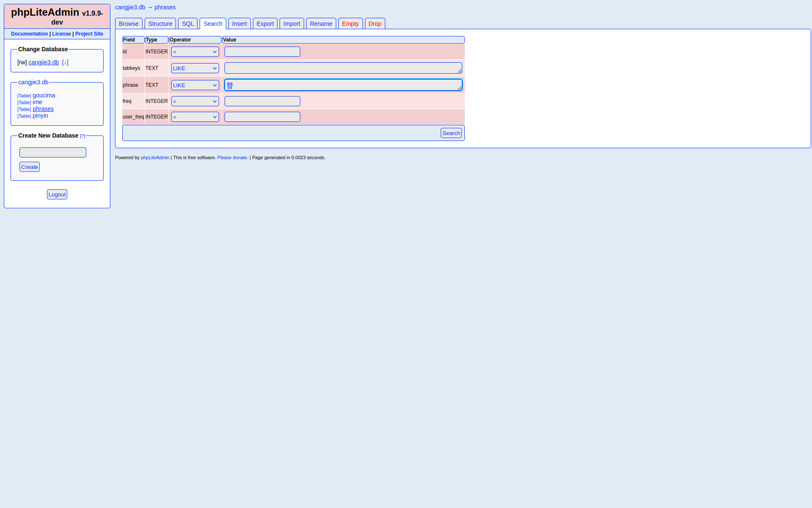
Task: Click the download arrow next to cangjie3.db
Action: point(65,62)
